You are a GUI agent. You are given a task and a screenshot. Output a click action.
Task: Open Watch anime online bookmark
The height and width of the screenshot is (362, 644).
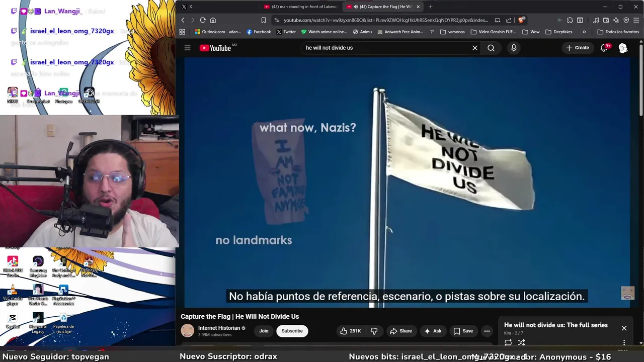[x=324, y=32]
